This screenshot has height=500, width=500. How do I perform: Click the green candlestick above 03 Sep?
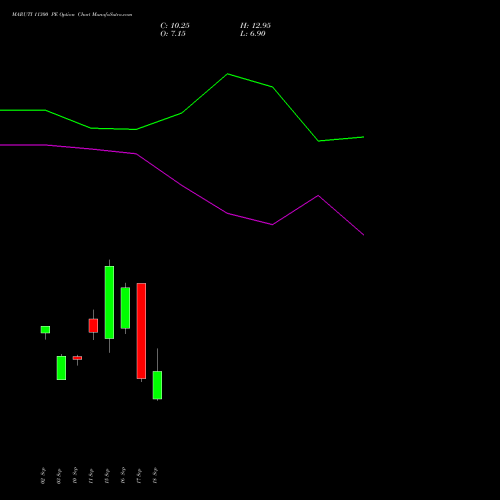click(x=61, y=368)
